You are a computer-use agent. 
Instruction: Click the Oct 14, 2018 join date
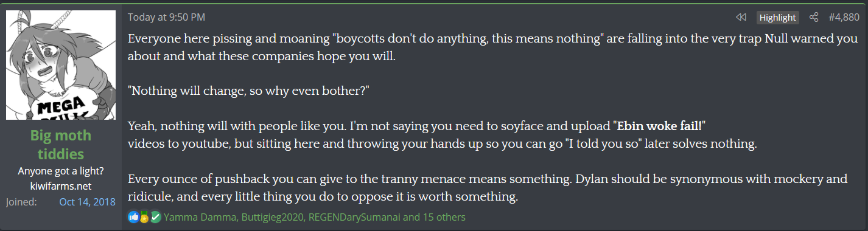(87, 202)
